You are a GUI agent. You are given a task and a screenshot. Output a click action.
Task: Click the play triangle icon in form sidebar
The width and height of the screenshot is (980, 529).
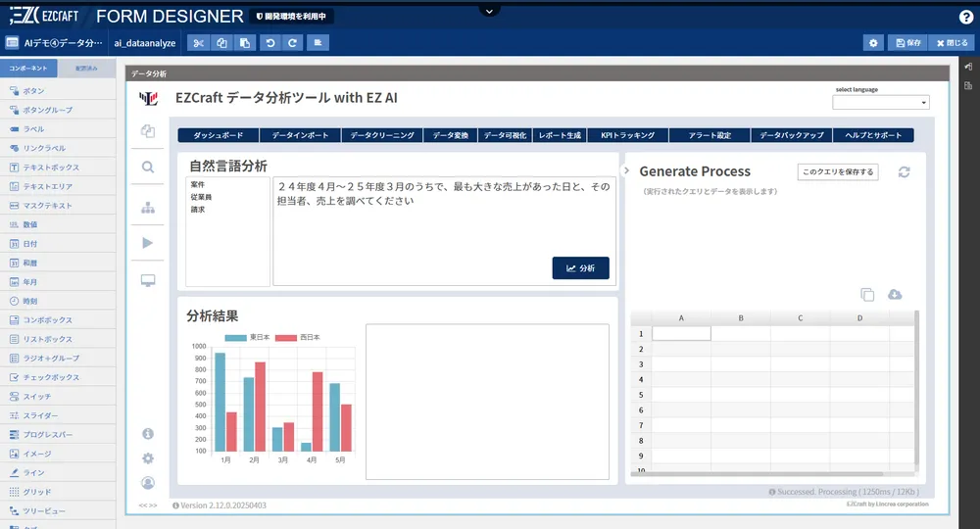(148, 243)
